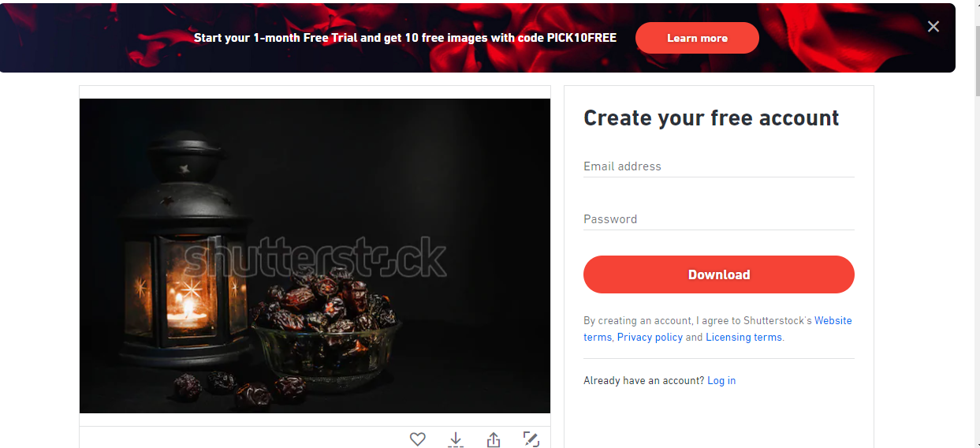The image size is (980, 448).
Task: Click the shutterstock watermark on the photo
Action: click(x=315, y=257)
